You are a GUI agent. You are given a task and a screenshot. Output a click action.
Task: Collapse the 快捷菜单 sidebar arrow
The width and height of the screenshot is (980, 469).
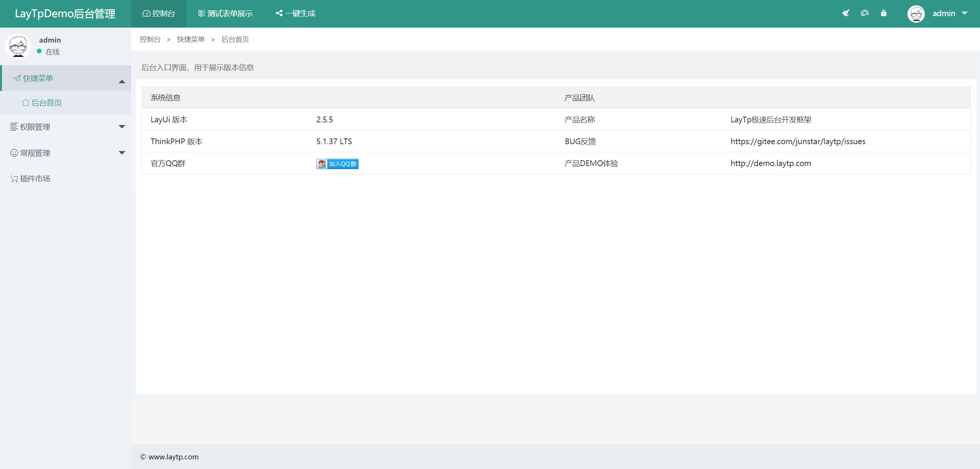click(122, 81)
